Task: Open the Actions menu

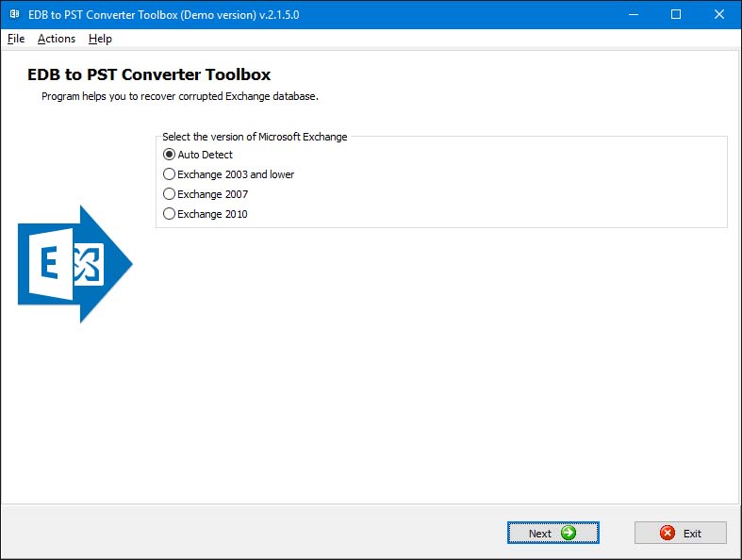Action: (57, 39)
